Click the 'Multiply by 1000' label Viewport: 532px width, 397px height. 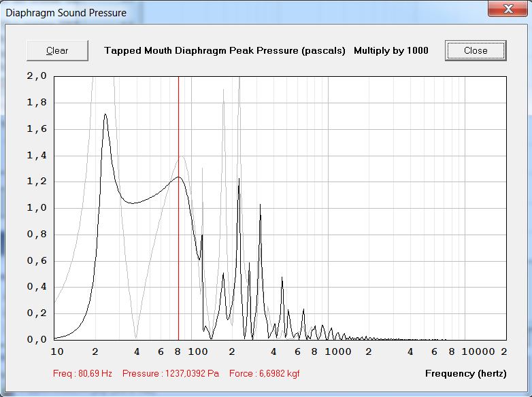tap(391, 50)
